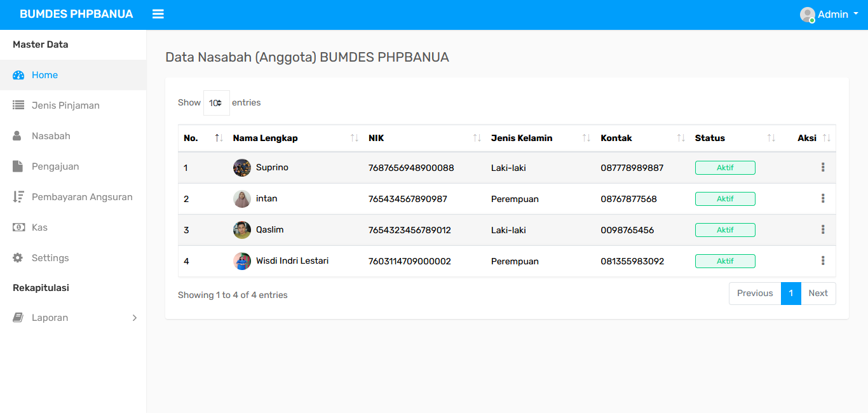Expand the Laporan submenu chevron
The width and height of the screenshot is (868, 413).
[x=134, y=318]
